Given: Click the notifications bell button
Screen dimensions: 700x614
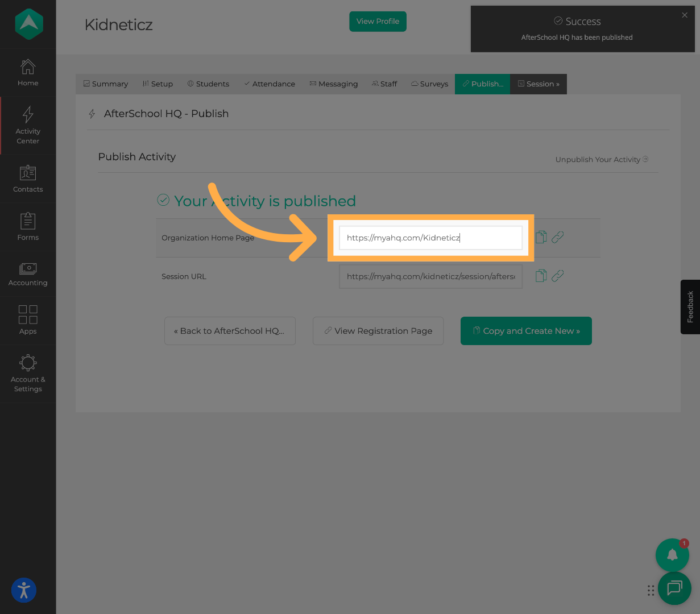Looking at the screenshot, I should coord(672,555).
